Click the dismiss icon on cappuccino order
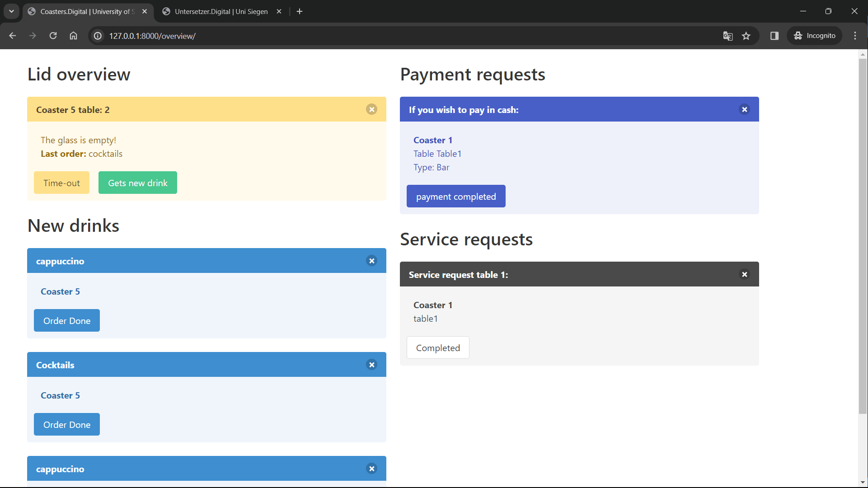 point(372,260)
